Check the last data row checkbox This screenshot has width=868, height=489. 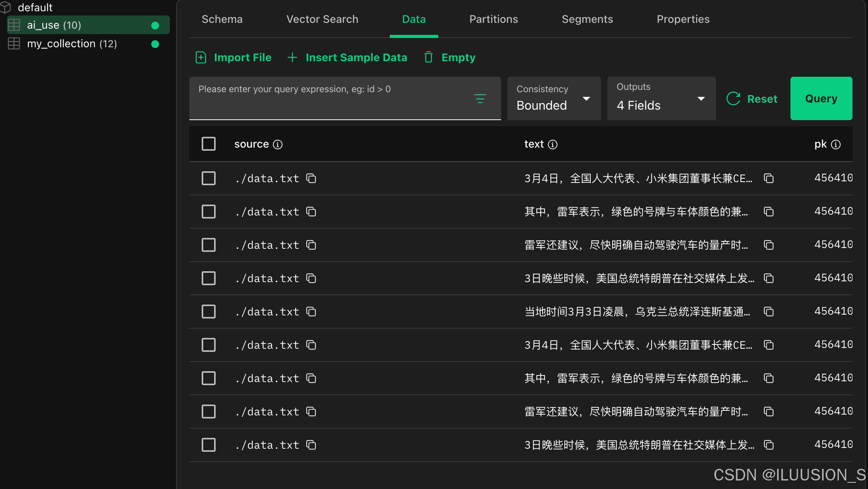209,445
